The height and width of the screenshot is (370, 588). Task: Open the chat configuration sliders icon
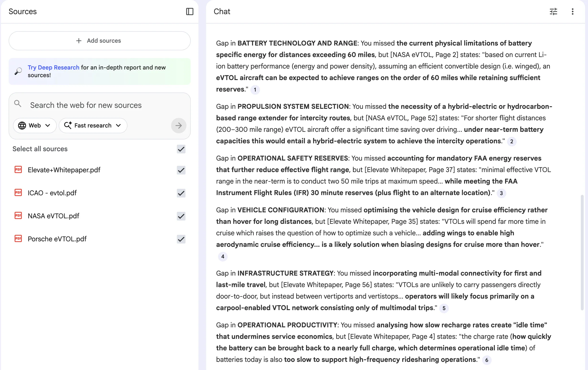(553, 12)
